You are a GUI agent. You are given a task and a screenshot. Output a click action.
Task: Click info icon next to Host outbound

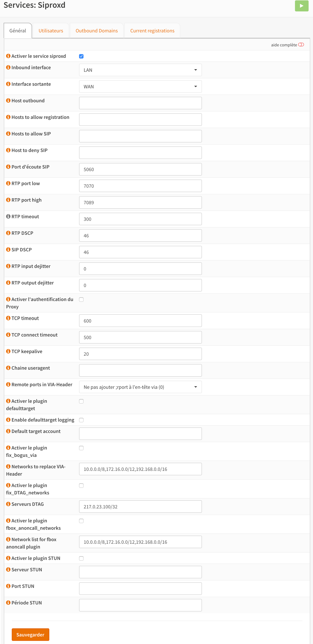coord(8,100)
